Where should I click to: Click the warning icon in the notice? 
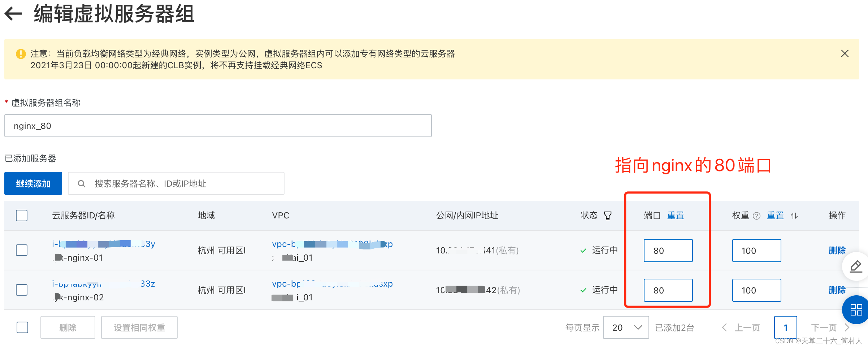click(x=21, y=54)
